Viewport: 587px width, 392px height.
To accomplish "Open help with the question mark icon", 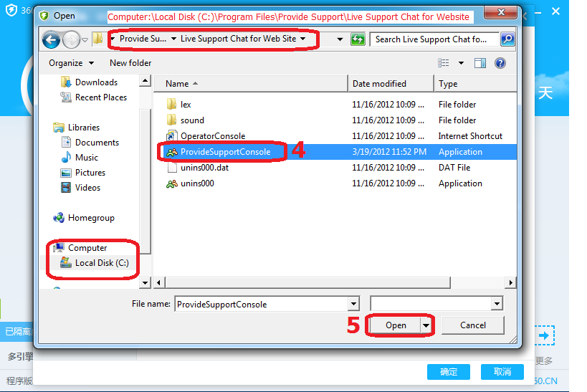I will 500,63.
